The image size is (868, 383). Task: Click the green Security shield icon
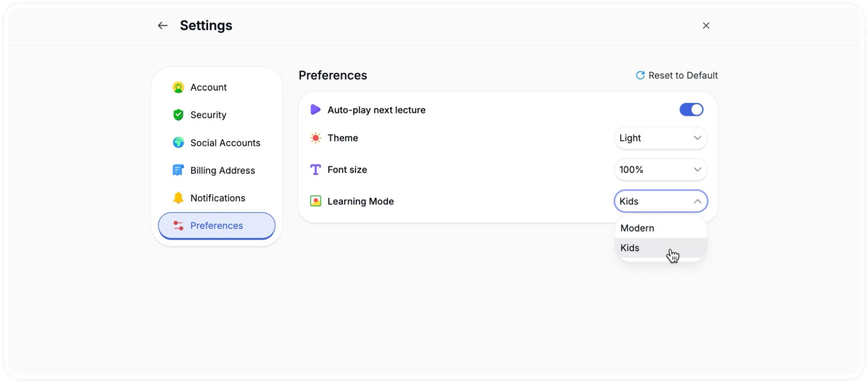coord(178,115)
